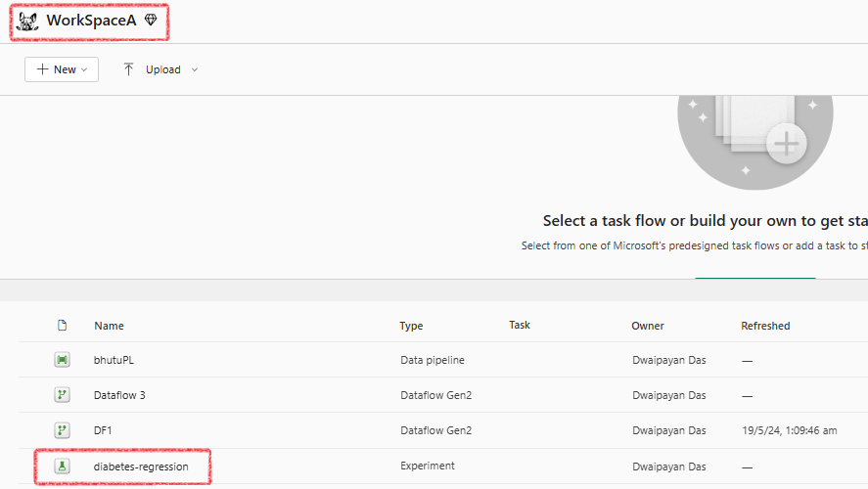
Task: Click the diabetes-regression experiment flask icon
Action: coord(62,467)
